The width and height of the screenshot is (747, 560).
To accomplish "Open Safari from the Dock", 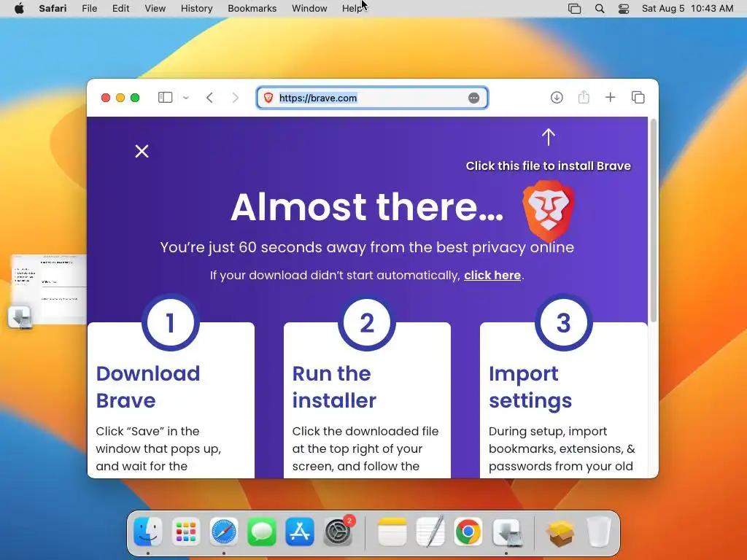I will [x=224, y=532].
